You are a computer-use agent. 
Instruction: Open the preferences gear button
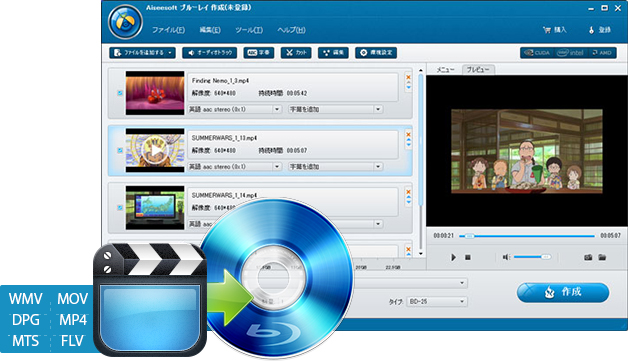pyautogui.click(x=376, y=52)
